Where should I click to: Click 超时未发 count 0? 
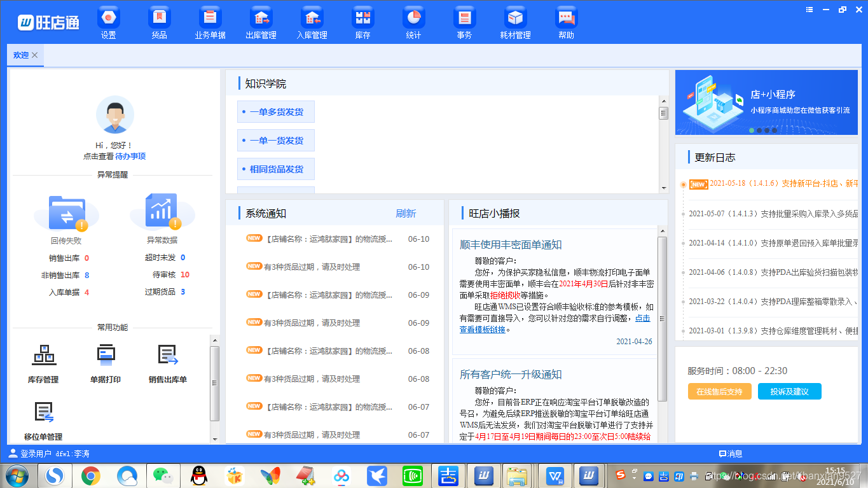183,257
